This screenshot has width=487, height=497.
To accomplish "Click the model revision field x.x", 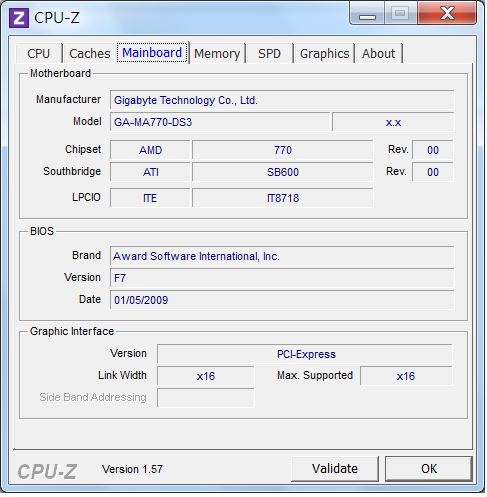I will [x=393, y=122].
